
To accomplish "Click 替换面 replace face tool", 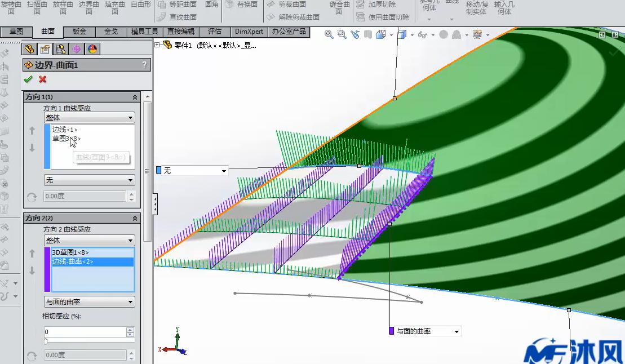I will 242,5.
